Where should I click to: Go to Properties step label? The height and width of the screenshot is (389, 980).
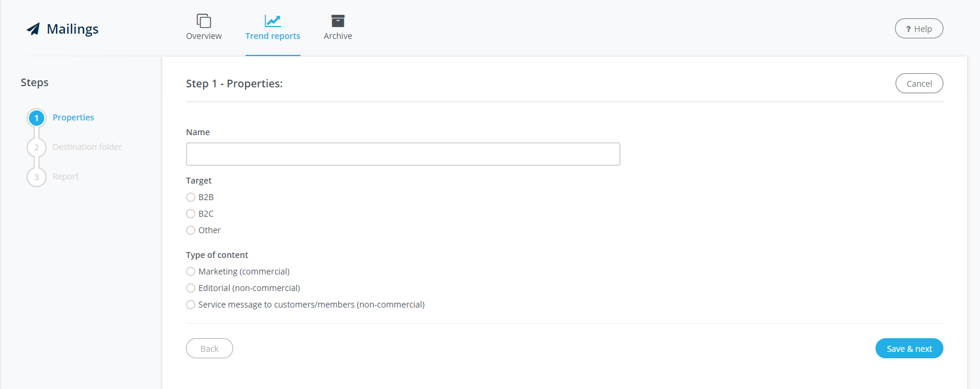pyautogui.click(x=73, y=117)
